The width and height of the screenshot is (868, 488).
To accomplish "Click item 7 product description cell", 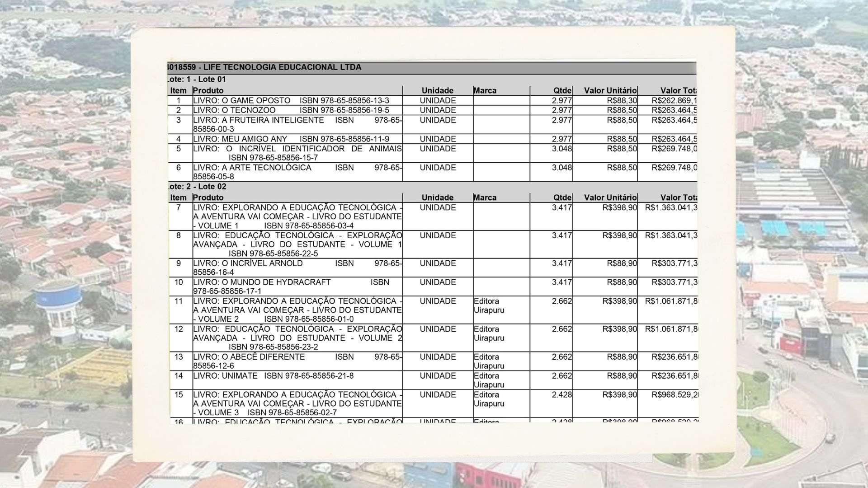I will coord(297,216).
